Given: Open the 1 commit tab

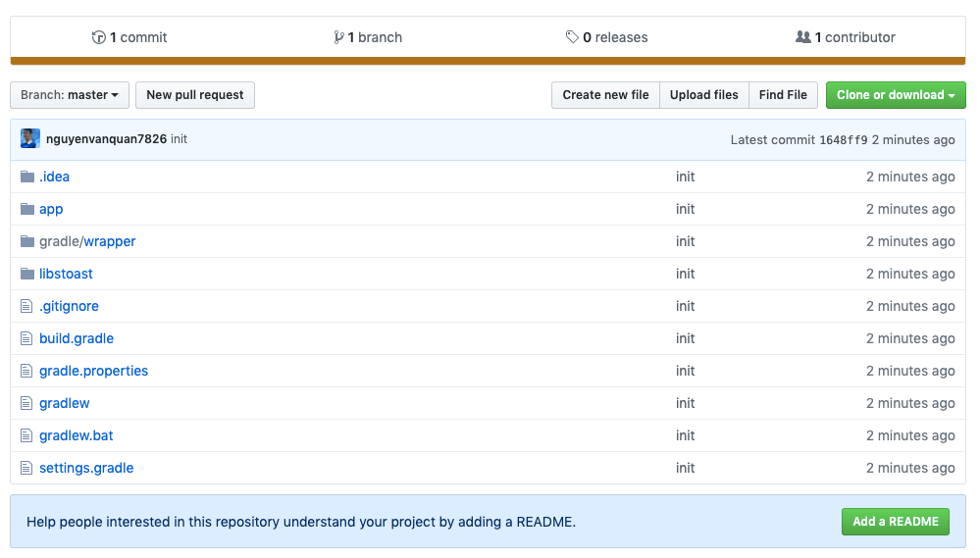Looking at the screenshot, I should point(129,37).
